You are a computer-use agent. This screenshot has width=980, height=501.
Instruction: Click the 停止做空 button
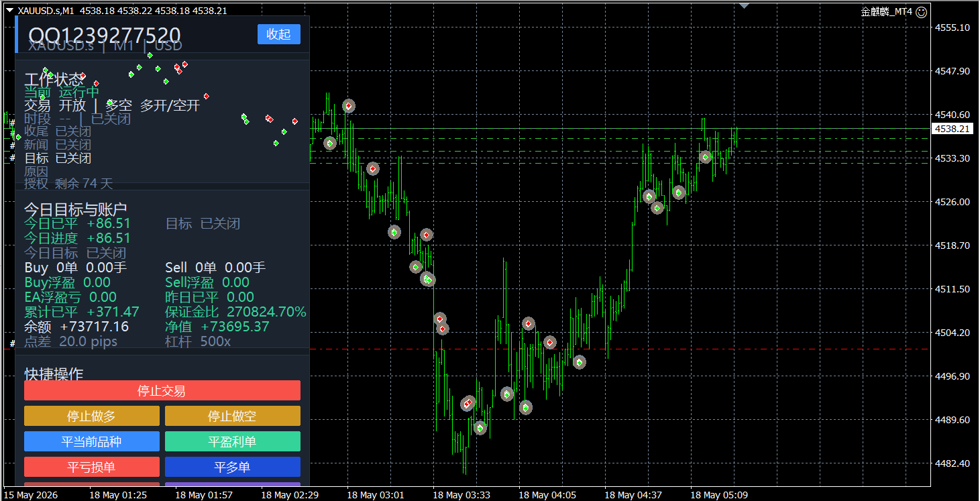click(x=232, y=416)
